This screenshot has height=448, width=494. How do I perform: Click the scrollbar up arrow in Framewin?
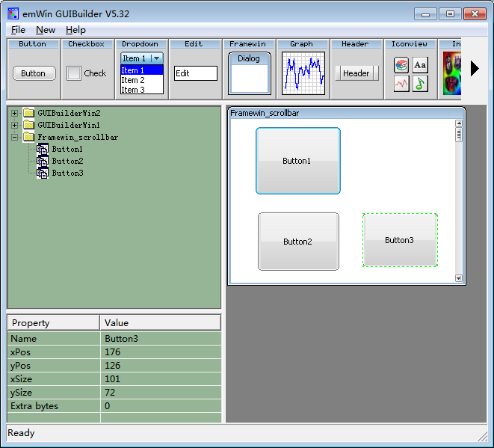pyautogui.click(x=459, y=123)
